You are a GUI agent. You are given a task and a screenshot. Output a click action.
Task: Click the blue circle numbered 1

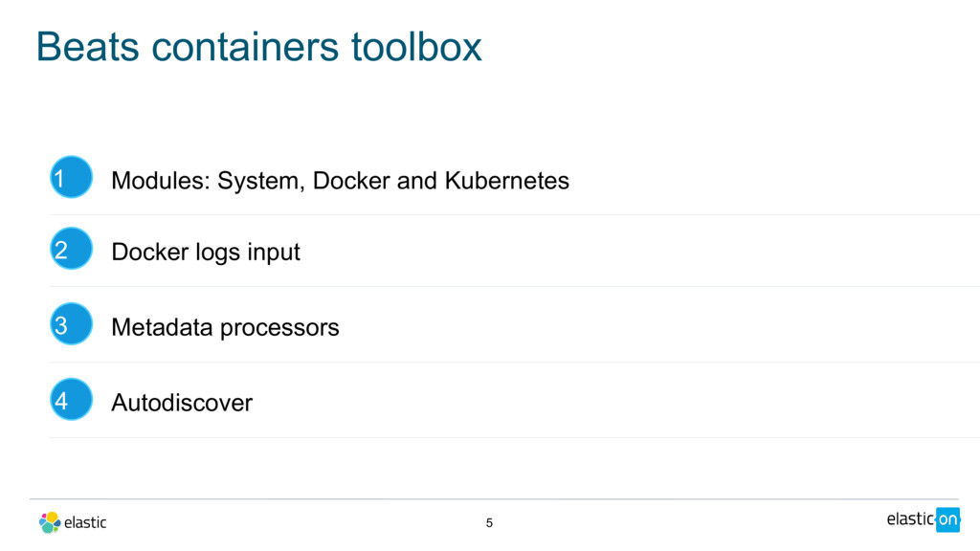[71, 178]
